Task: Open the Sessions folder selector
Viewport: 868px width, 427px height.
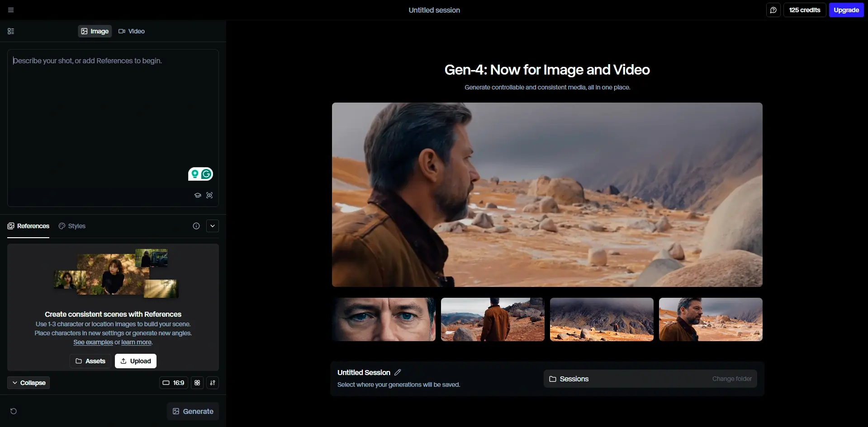Action: (650, 379)
